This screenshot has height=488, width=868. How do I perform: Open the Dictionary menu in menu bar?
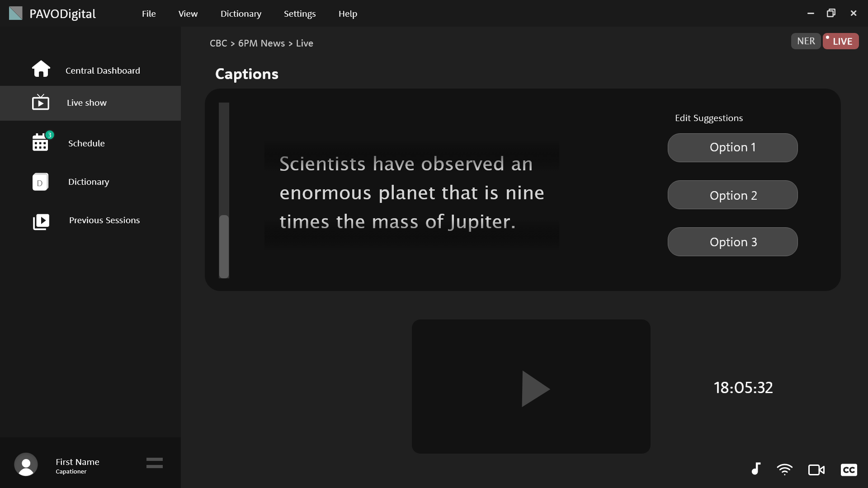241,14
